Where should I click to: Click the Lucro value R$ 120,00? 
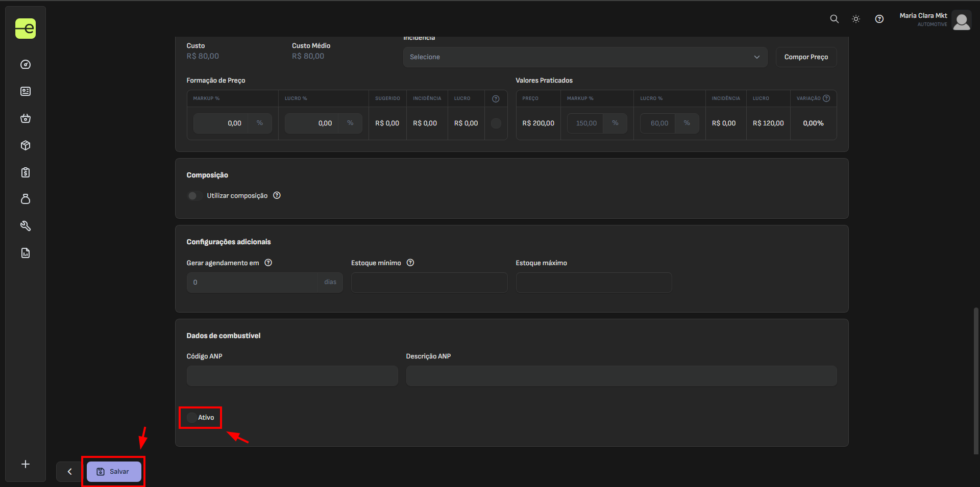tap(768, 123)
